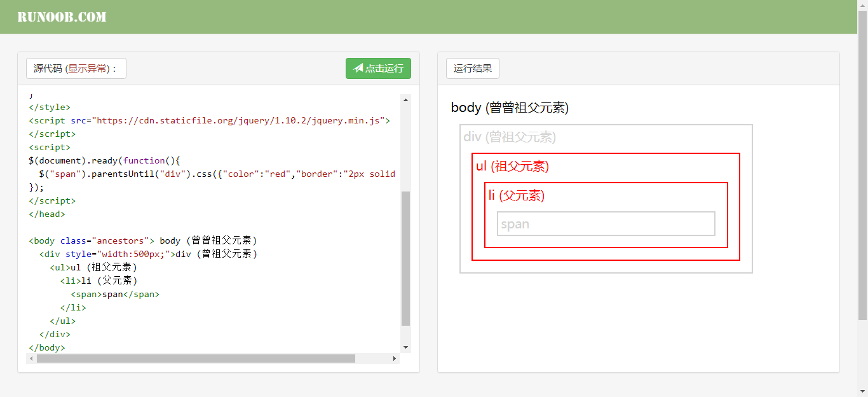
Task: Click code editor vertical scrollbar up arrow
Action: pos(406,99)
